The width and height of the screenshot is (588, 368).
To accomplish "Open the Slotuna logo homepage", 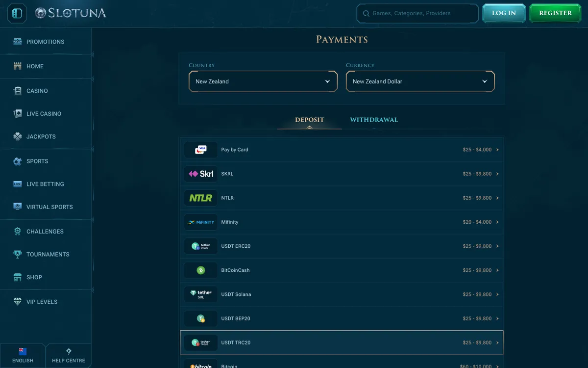I will pos(71,13).
